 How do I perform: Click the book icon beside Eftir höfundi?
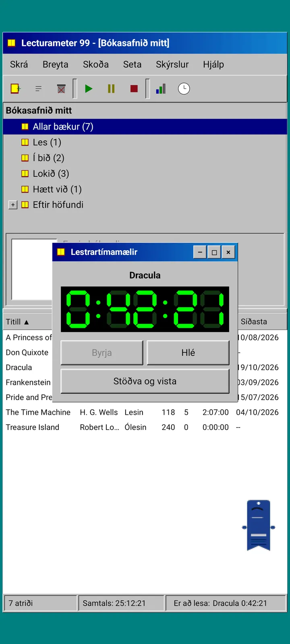click(25, 204)
